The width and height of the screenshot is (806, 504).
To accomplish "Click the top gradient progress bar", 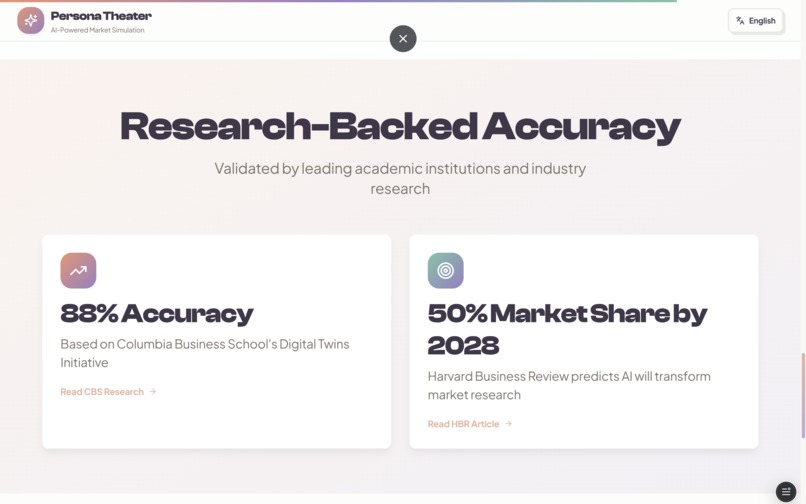I will [x=338, y=1].
